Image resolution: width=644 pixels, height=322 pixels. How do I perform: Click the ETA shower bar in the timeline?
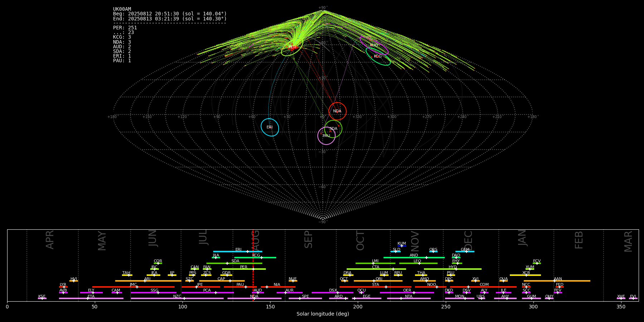pos(91,298)
